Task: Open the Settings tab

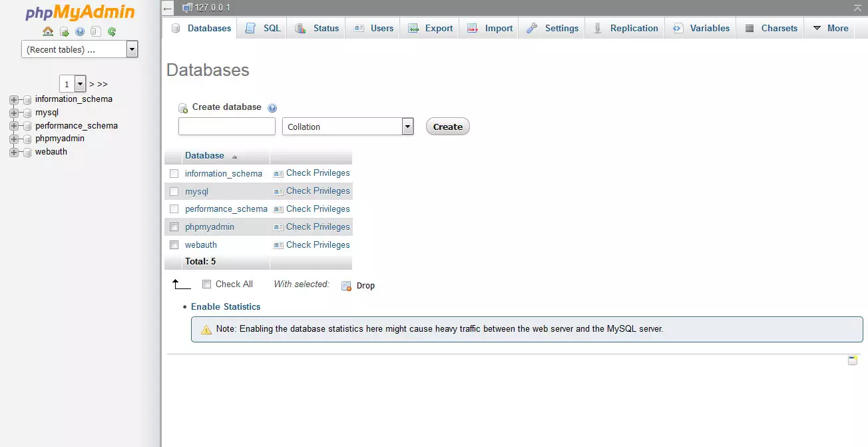Action: coord(552,28)
